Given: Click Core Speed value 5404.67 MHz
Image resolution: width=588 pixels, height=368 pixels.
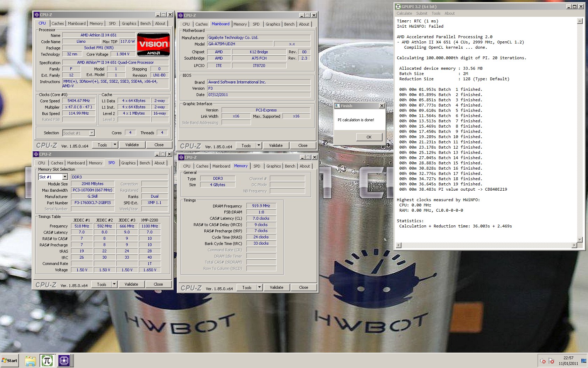Looking at the screenshot, I should [x=79, y=101].
